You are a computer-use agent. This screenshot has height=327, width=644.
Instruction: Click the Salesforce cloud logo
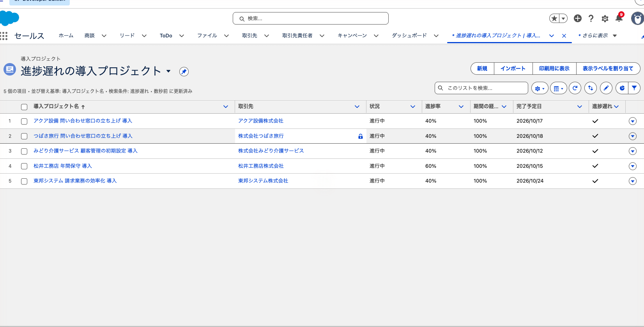pos(9,18)
